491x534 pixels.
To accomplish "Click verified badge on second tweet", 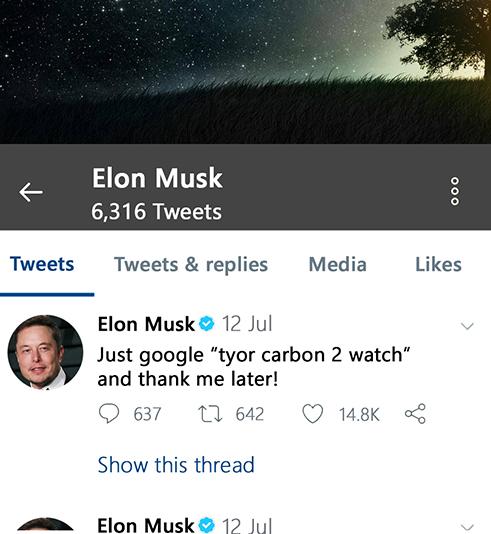I will click(206, 525).
